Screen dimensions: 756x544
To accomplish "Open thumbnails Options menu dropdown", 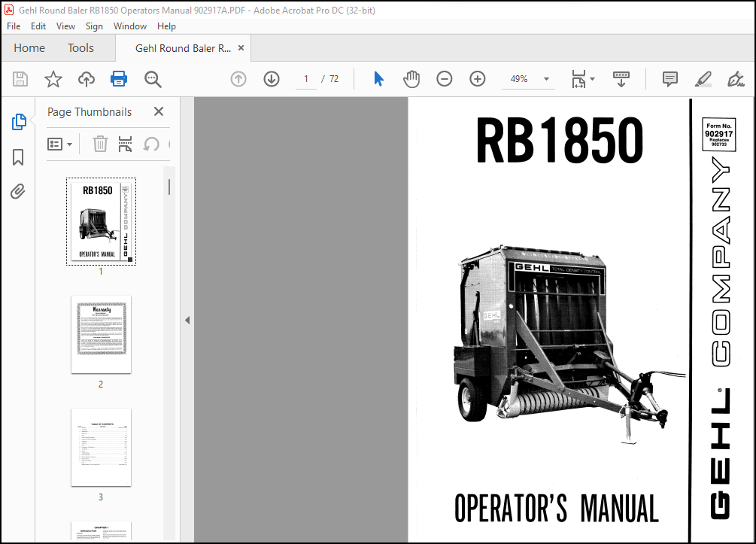I will pyautogui.click(x=59, y=144).
